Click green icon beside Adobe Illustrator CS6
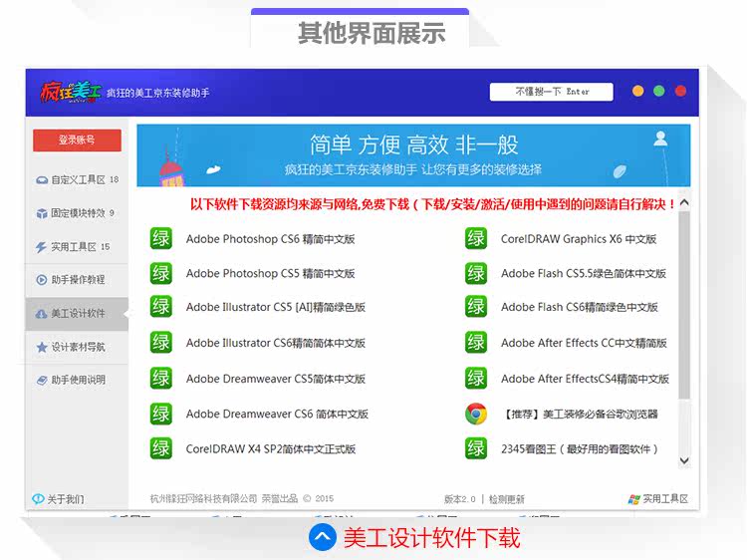This screenshot has width=747, height=560. click(160, 342)
